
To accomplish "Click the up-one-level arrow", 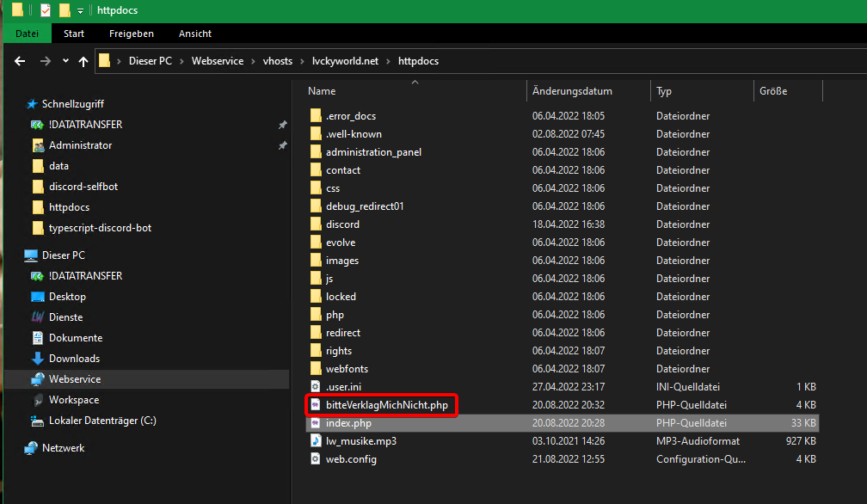I will click(x=83, y=61).
